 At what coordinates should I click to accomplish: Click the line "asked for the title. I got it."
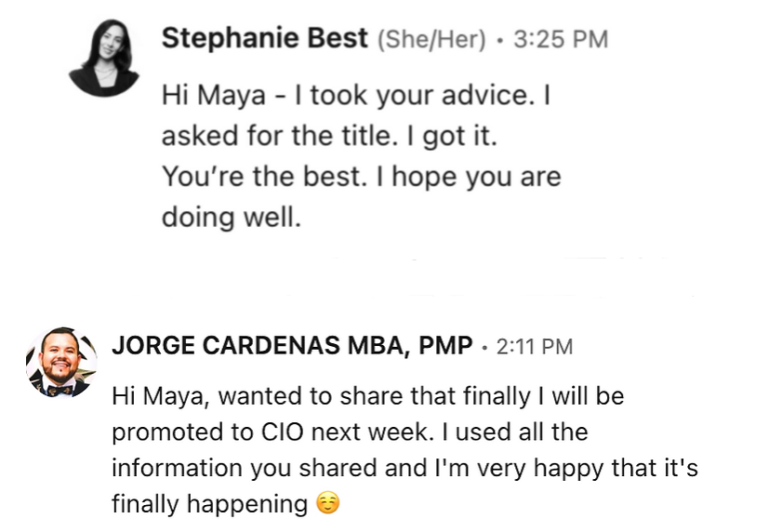(330, 137)
